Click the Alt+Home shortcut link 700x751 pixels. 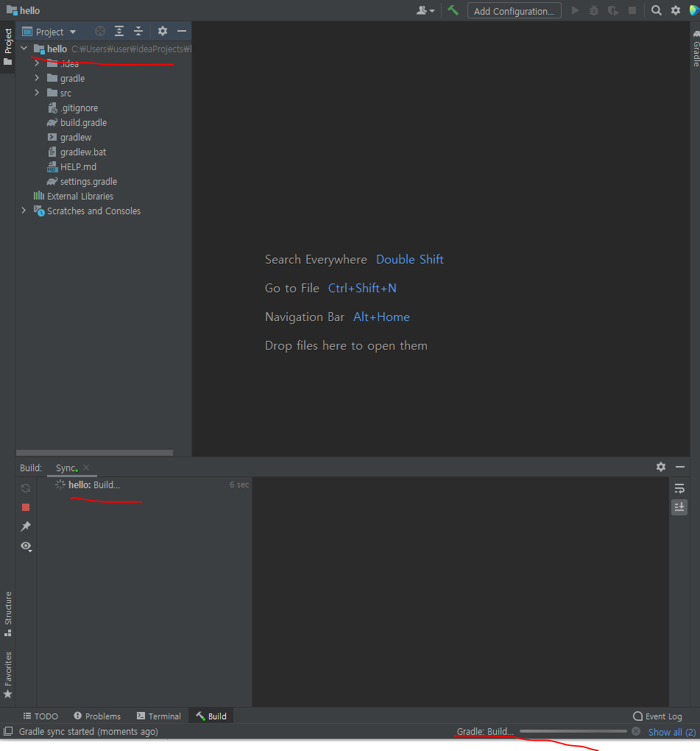[x=381, y=317]
